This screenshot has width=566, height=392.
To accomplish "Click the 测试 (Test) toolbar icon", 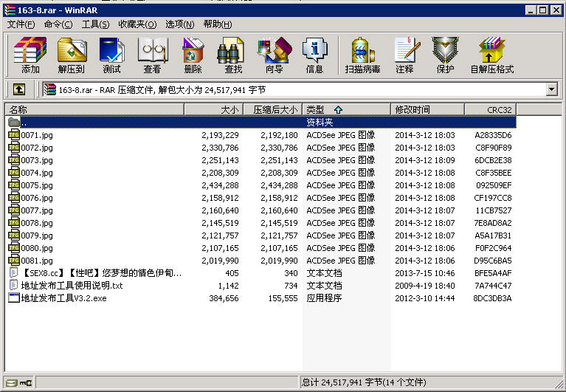I will pyautogui.click(x=112, y=49).
